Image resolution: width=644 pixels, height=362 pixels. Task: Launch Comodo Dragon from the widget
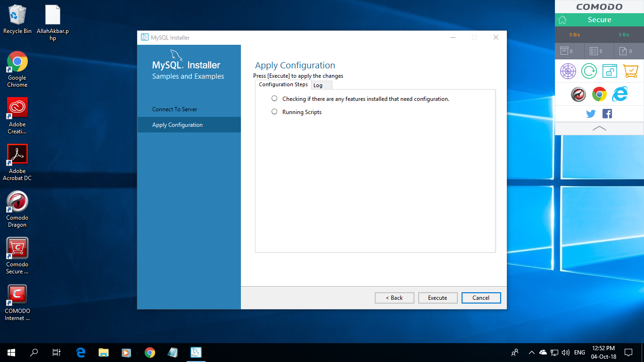(x=578, y=94)
